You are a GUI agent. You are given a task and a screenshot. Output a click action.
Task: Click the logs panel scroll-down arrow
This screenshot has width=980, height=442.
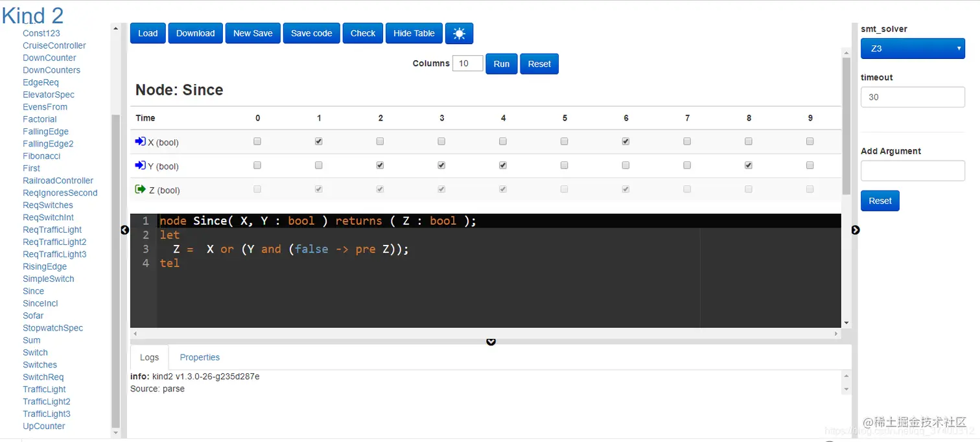(x=846, y=389)
